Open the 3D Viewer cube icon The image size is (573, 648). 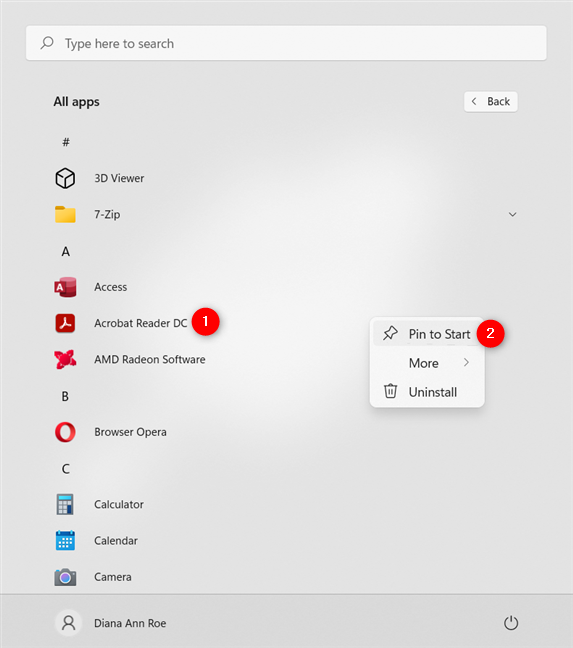(x=65, y=178)
